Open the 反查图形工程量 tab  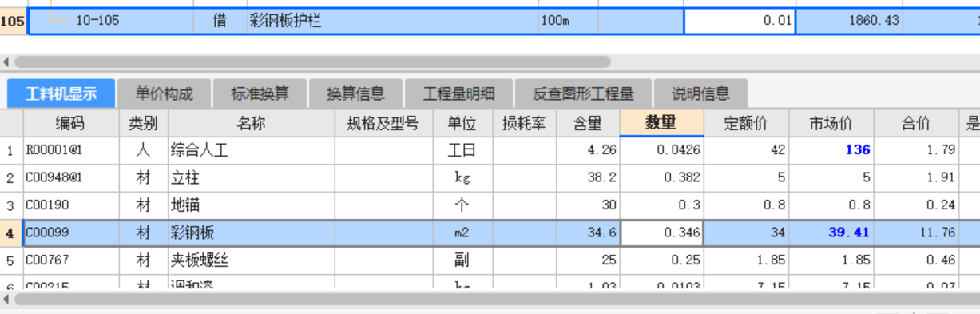click(x=583, y=93)
